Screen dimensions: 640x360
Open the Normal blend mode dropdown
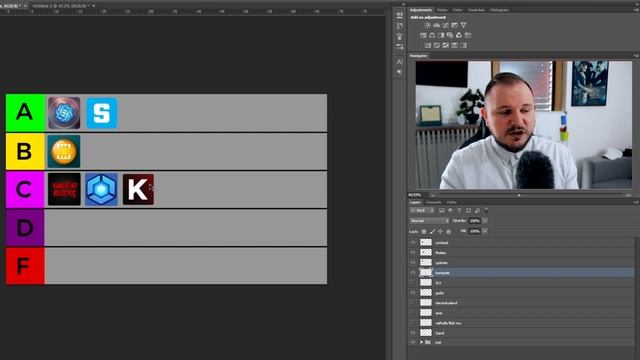pos(429,221)
